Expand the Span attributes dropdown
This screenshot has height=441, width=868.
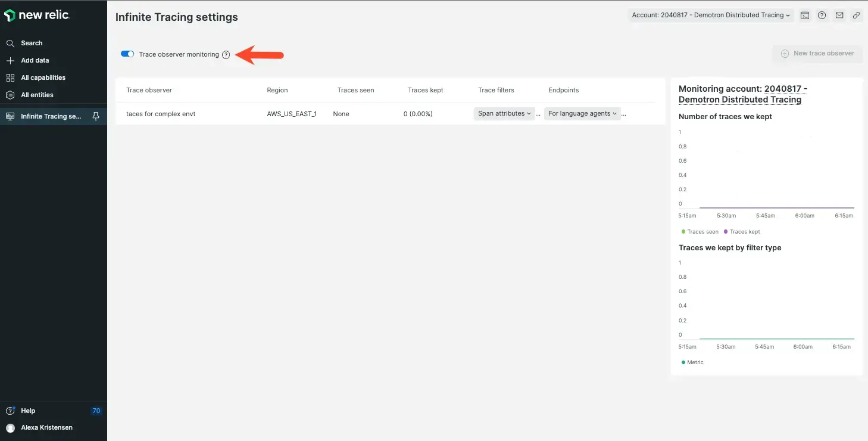click(504, 114)
